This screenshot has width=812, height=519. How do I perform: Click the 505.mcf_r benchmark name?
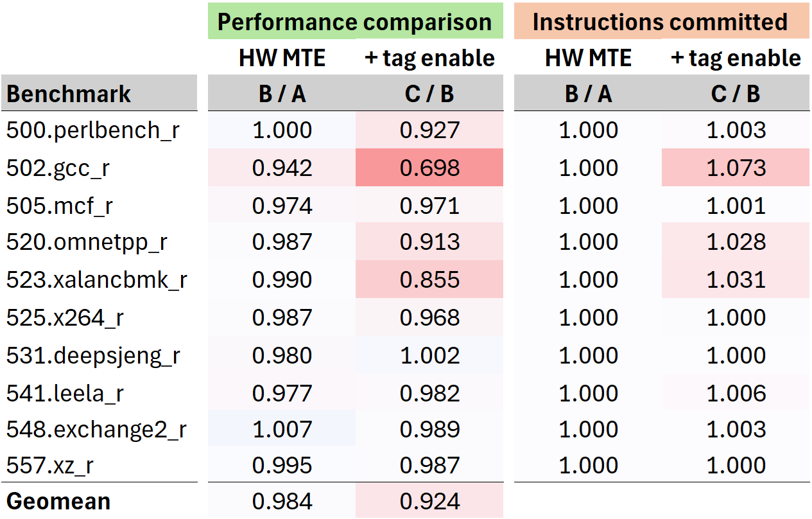click(x=60, y=206)
